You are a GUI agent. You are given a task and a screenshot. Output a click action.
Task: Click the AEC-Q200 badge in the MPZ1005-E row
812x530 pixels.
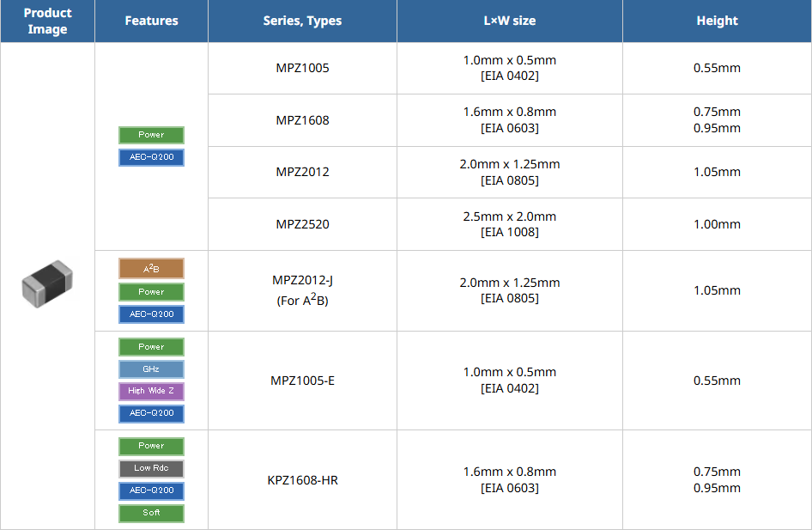tap(151, 413)
